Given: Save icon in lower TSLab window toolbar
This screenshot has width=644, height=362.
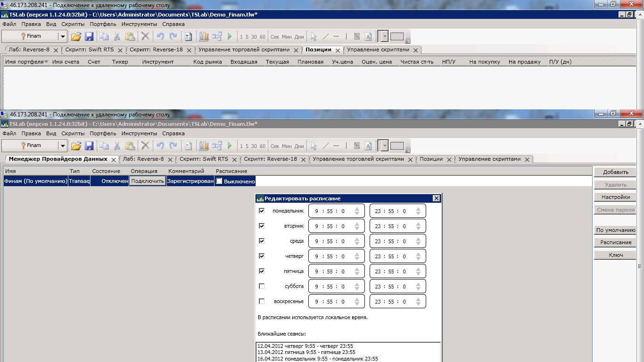Looking at the screenshot, I should (x=89, y=146).
